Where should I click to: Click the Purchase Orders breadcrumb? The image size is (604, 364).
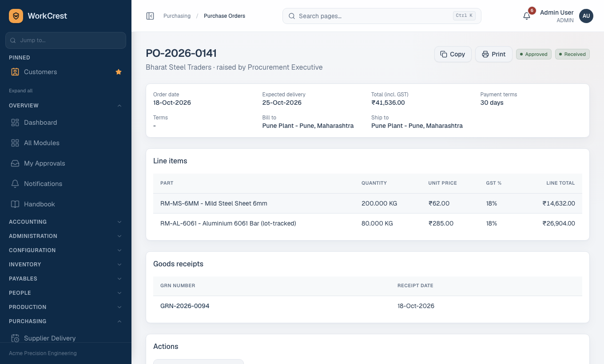224,16
